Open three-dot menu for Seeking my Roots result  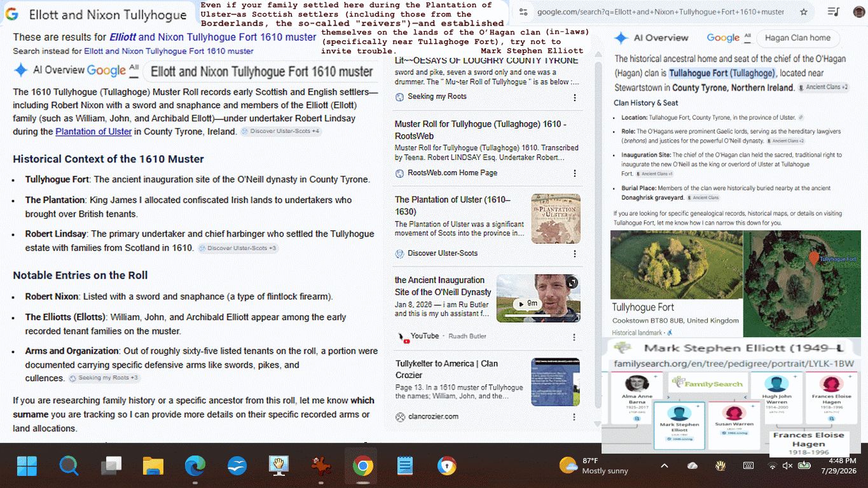pyautogui.click(x=575, y=97)
